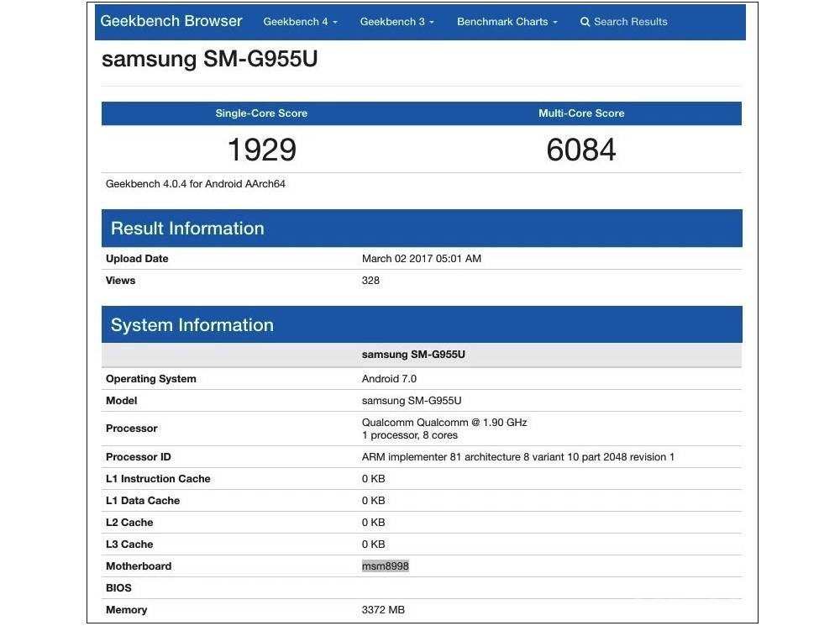Viewport: 840px width, 626px height.
Task: Select the L3 Cache 0 KB value
Action: coord(374,544)
